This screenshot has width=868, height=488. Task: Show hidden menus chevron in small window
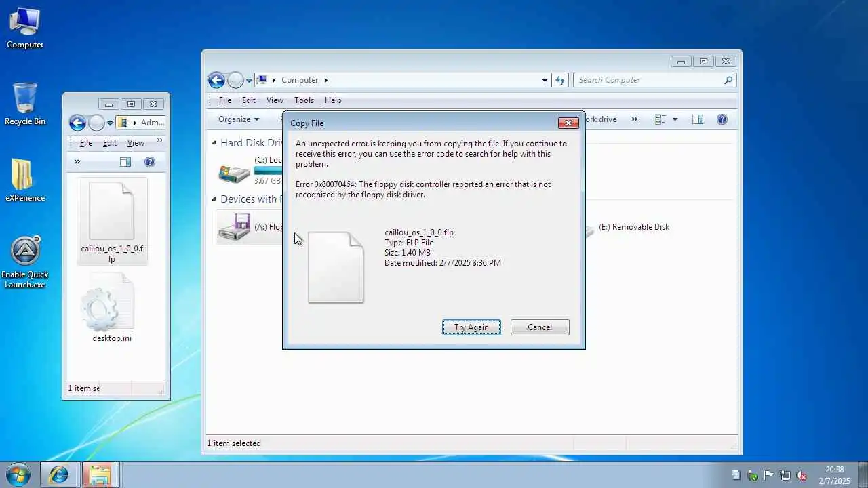point(160,141)
